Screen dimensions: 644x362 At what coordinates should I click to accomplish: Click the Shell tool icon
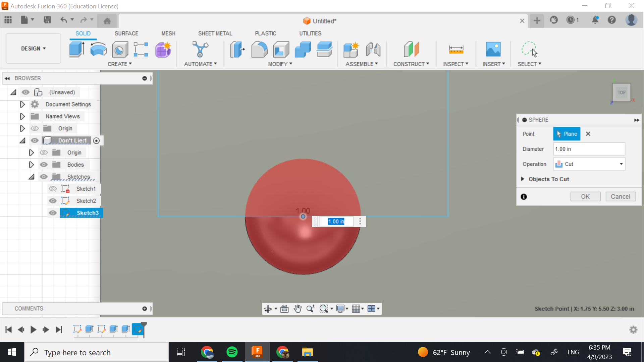tap(281, 50)
